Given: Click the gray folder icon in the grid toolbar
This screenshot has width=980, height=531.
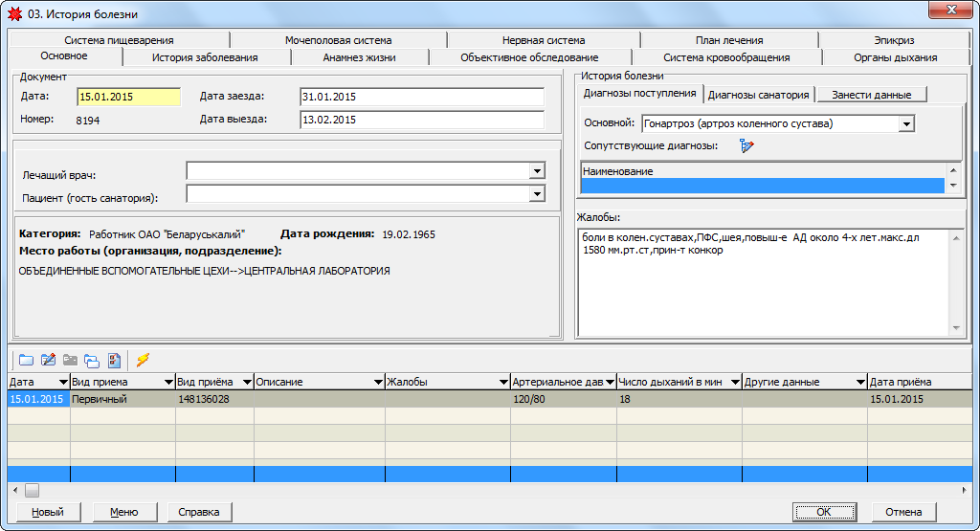Looking at the screenshot, I should [70, 360].
